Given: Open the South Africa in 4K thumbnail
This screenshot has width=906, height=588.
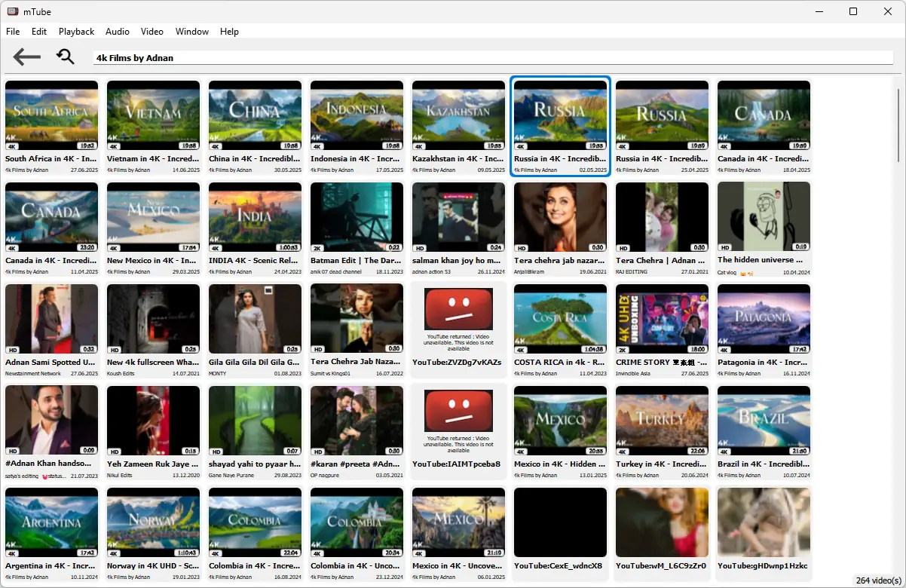Looking at the screenshot, I should pos(51,115).
